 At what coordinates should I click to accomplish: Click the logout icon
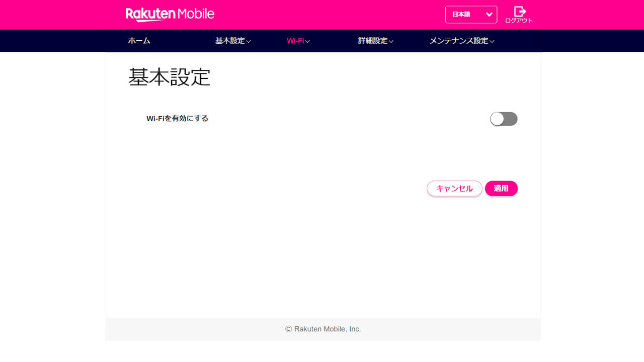tap(519, 10)
